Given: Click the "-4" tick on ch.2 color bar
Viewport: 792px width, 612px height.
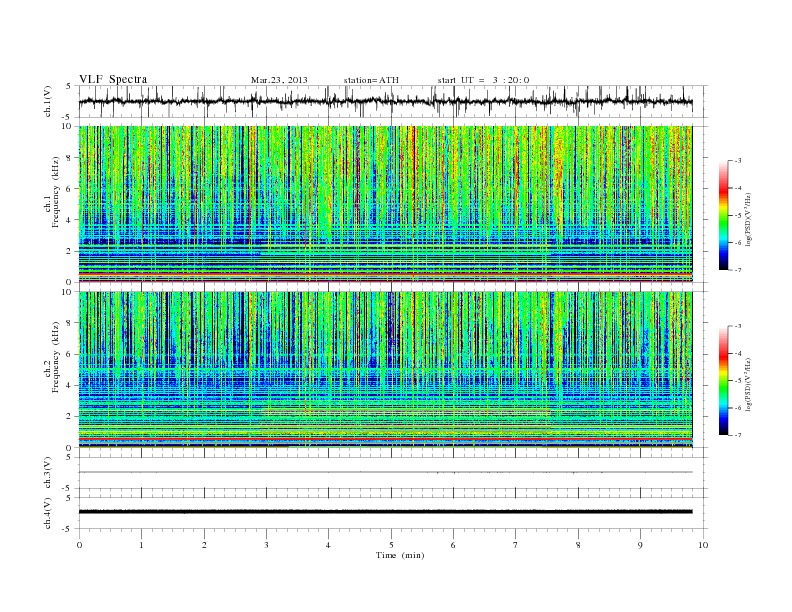Looking at the screenshot, I should tap(737, 353).
